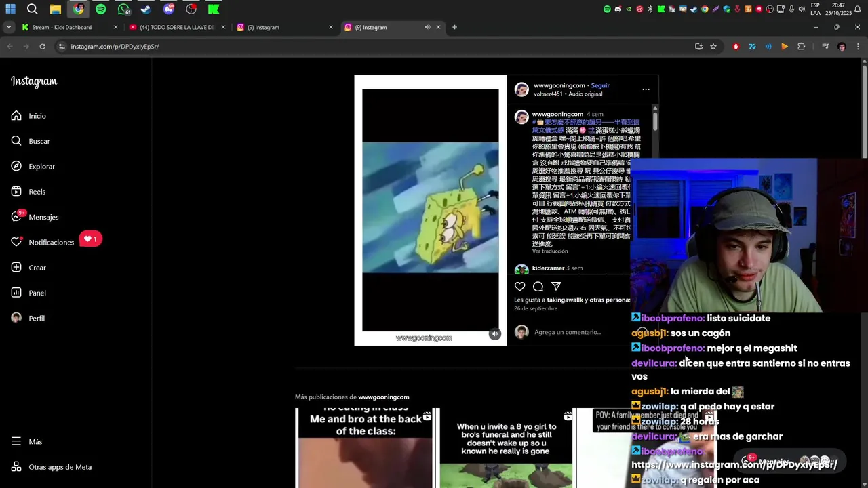This screenshot has width=868, height=488.
Task: Open the kiderzamer commenter profile
Action: (x=548, y=268)
